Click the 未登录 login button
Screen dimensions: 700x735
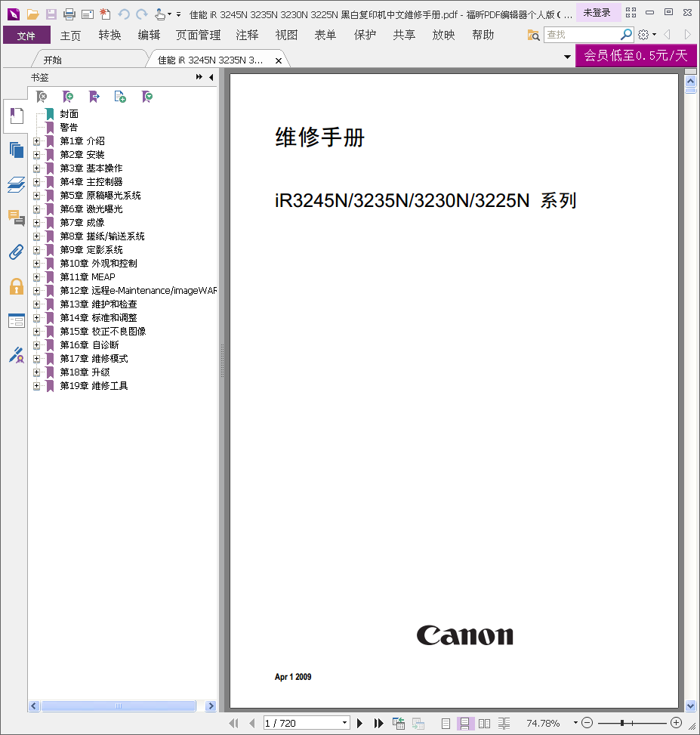tap(597, 13)
